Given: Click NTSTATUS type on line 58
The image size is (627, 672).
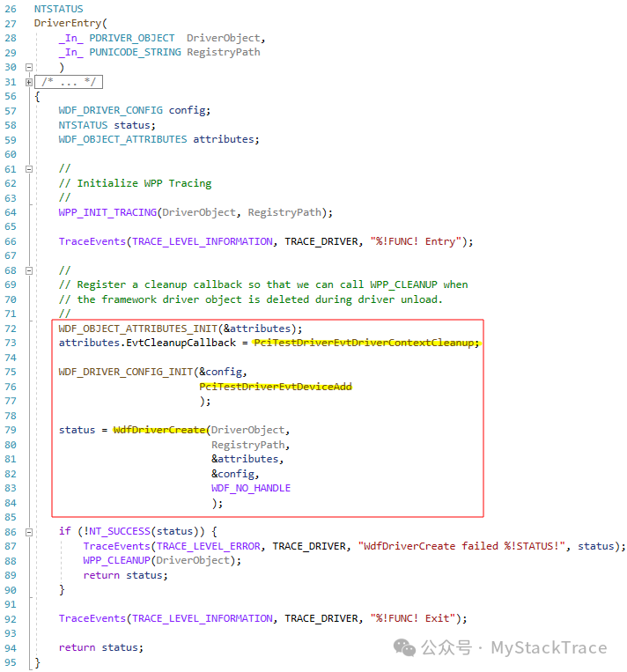Looking at the screenshot, I should (x=83, y=125).
